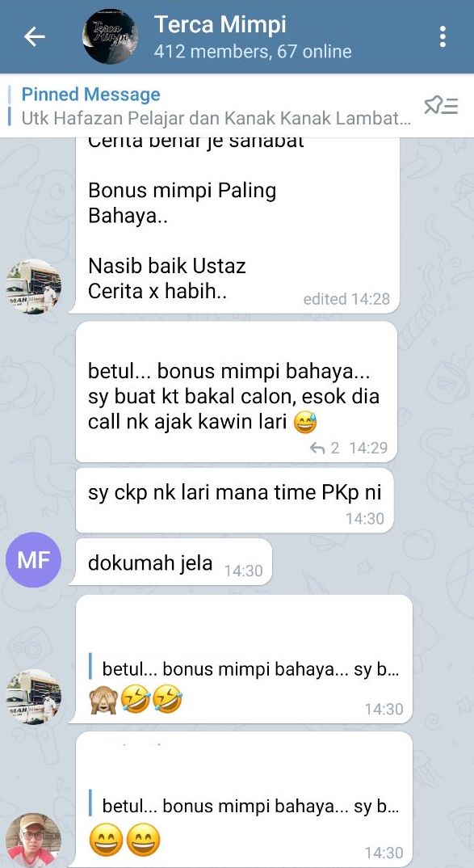
Task: Open the pinned messages list icon
Action: point(441,105)
